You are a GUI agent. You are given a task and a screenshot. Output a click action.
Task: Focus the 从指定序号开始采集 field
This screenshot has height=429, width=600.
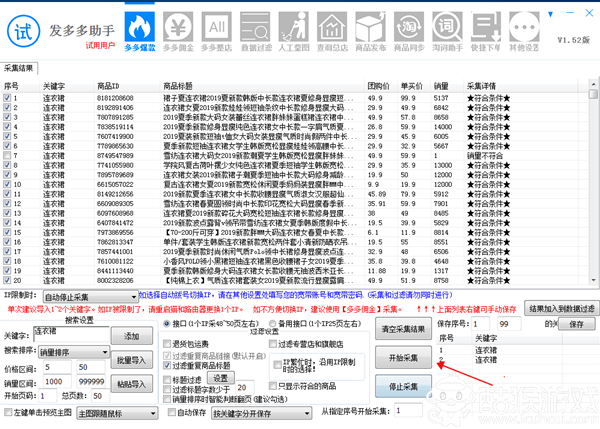tap(409, 411)
